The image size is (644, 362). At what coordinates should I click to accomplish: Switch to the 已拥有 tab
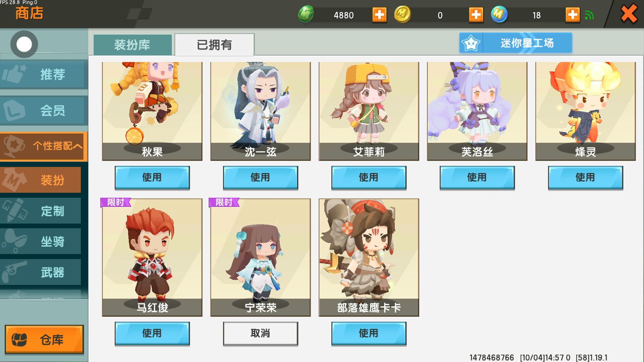(x=214, y=45)
